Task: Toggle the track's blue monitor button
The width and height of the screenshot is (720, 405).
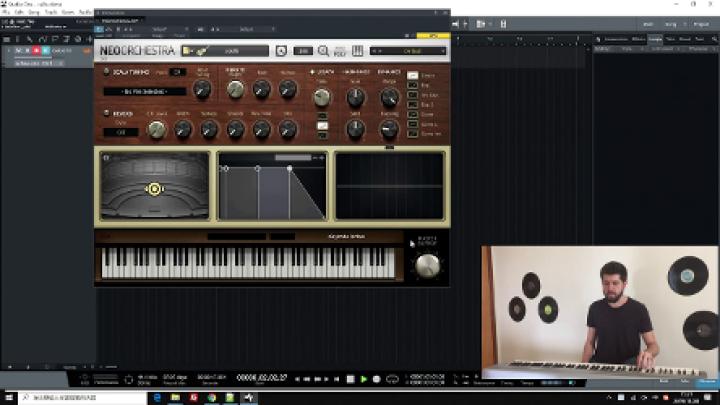Action: coord(45,51)
